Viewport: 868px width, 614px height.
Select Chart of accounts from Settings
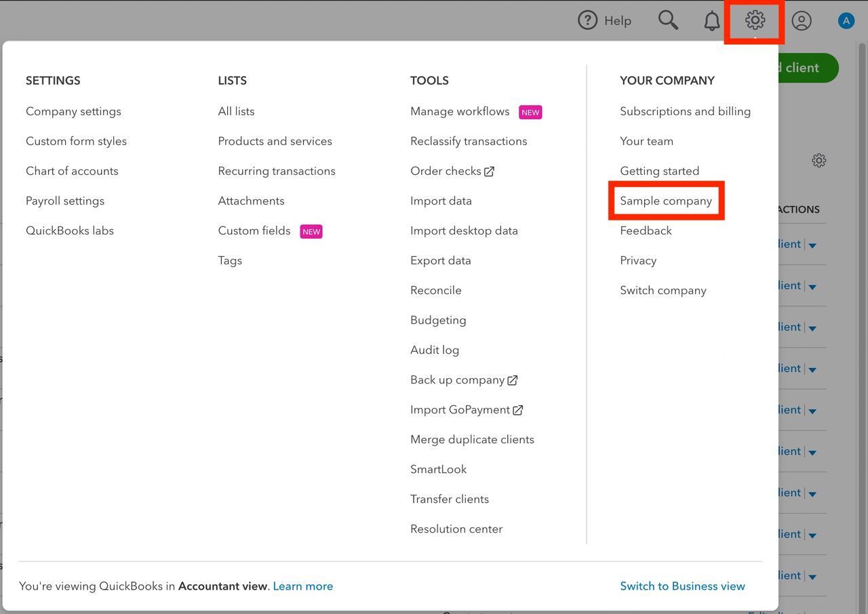coord(72,171)
